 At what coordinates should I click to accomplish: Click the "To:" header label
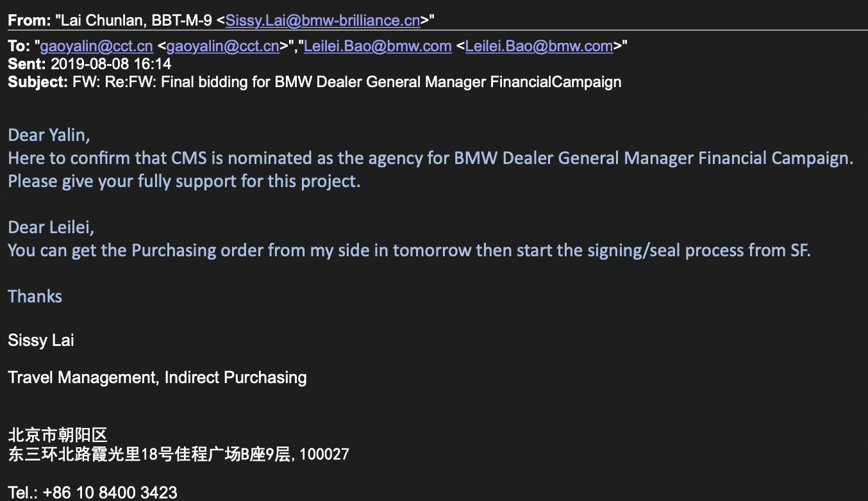coord(20,46)
